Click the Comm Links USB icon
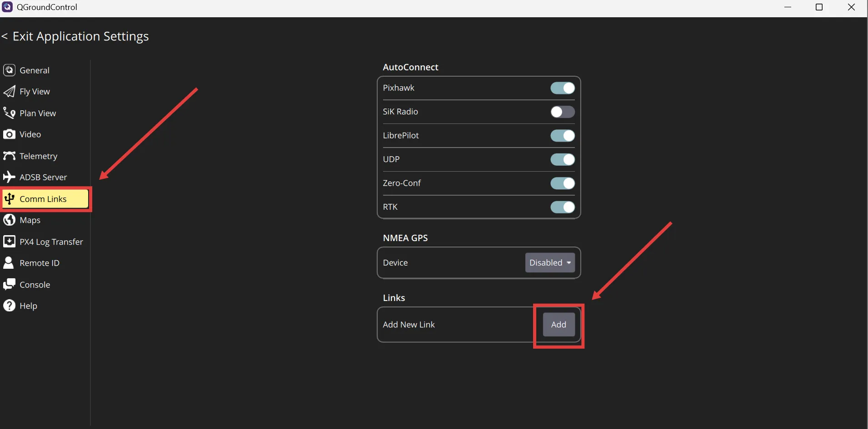868x429 pixels. [x=9, y=199]
